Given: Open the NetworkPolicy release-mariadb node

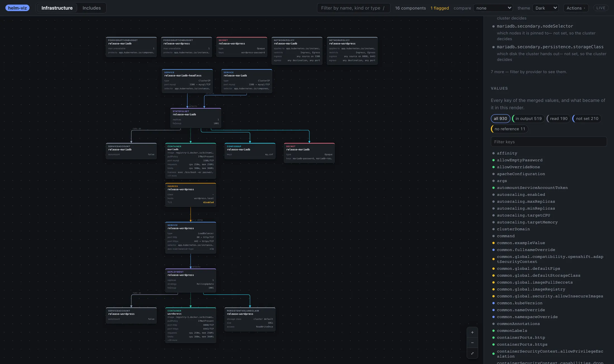Looking at the screenshot, I should click(297, 51).
